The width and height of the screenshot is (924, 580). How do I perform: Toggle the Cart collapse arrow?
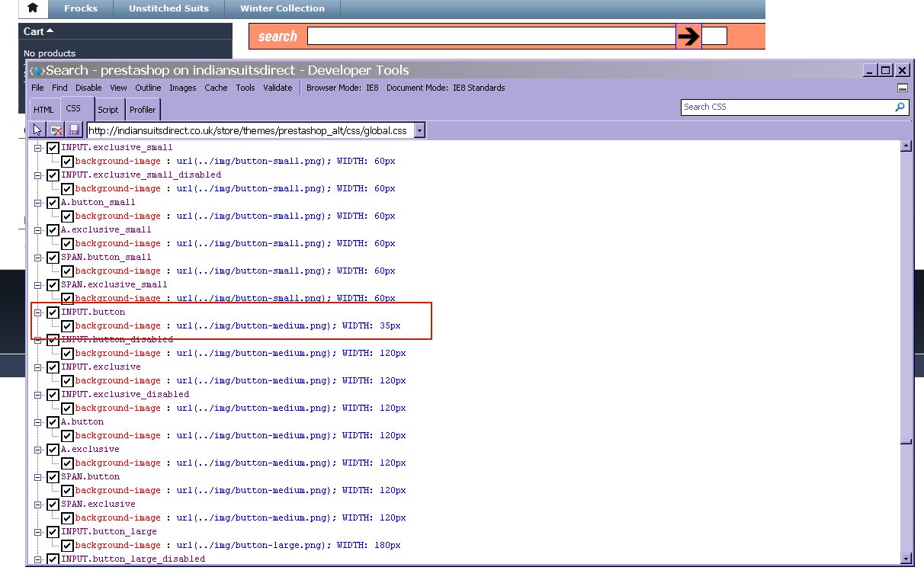50,31
